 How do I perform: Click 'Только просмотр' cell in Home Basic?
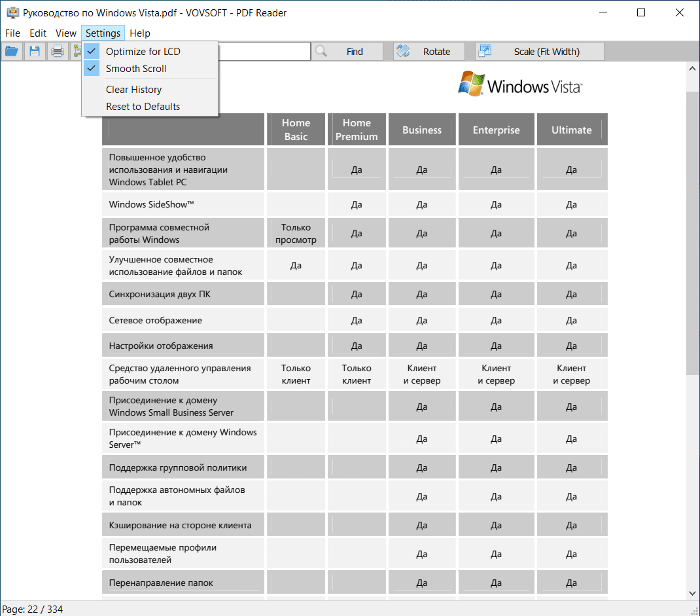(296, 234)
